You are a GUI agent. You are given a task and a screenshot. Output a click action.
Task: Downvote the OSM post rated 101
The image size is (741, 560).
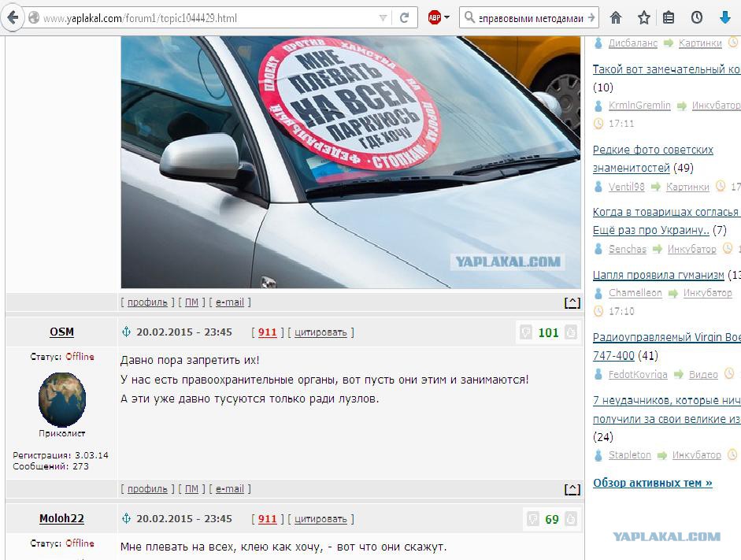coord(526,332)
